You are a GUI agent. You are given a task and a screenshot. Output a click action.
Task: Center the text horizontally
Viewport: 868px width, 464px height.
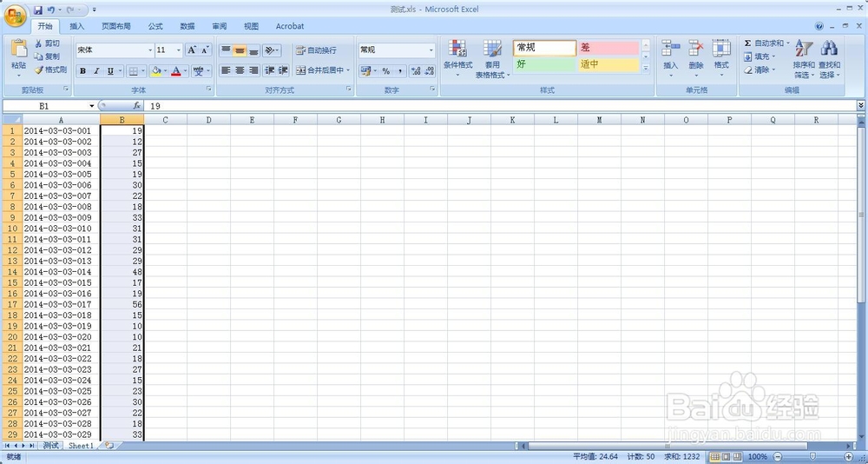coord(240,70)
